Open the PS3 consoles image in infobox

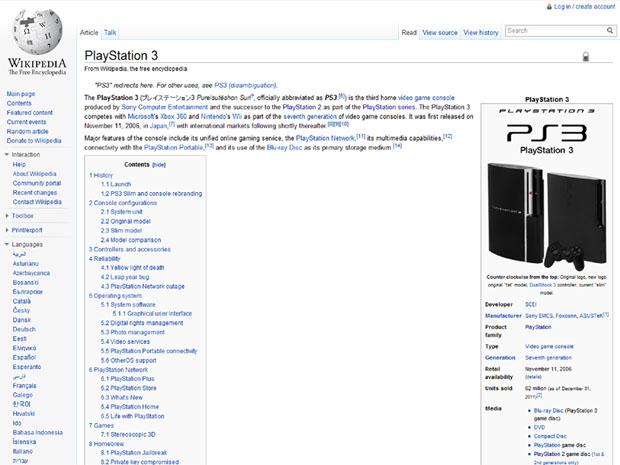point(546,216)
